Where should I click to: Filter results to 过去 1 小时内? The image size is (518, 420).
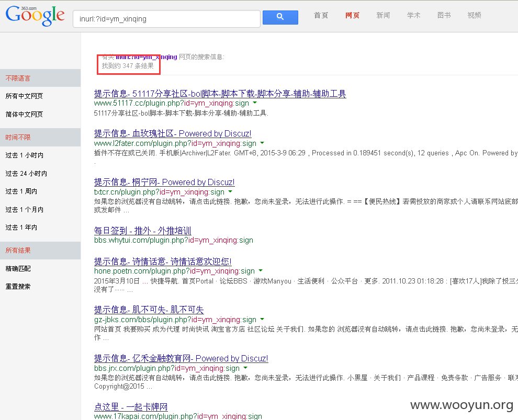25,155
